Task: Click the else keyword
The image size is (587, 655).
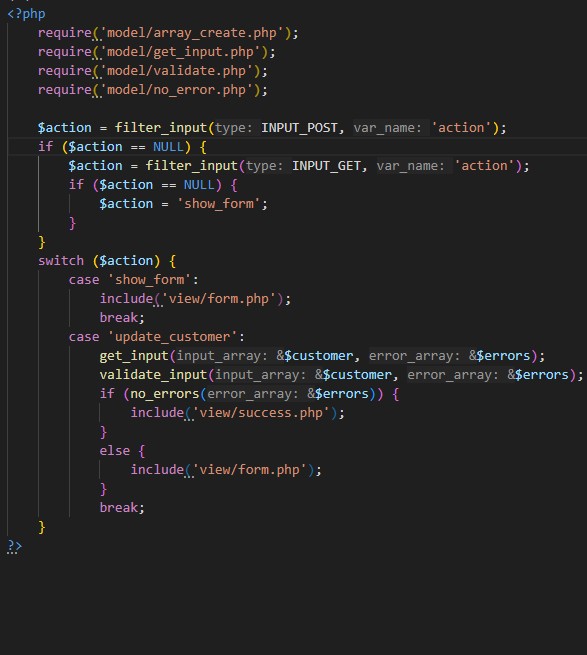Action: [114, 451]
